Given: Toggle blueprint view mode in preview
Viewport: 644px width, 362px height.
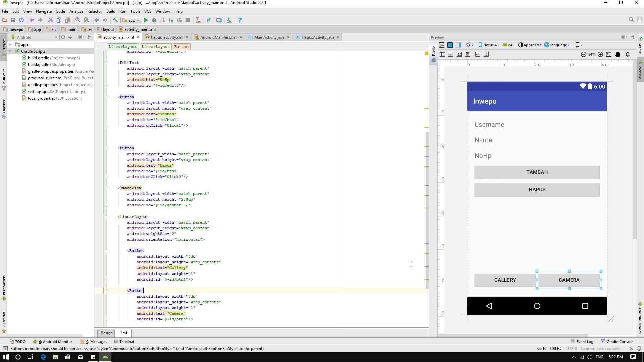Looking at the screenshot, I should point(450,45).
